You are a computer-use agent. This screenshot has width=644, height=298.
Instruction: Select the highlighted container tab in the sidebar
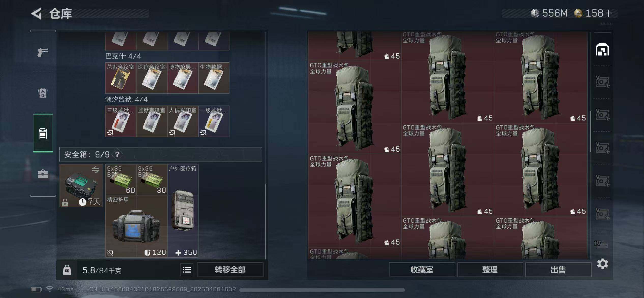coord(43,133)
